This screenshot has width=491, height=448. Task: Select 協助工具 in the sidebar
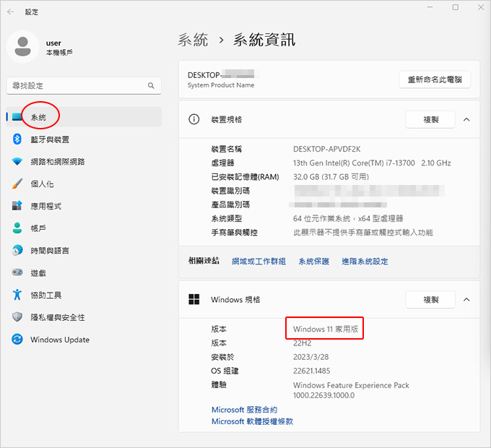click(84, 295)
